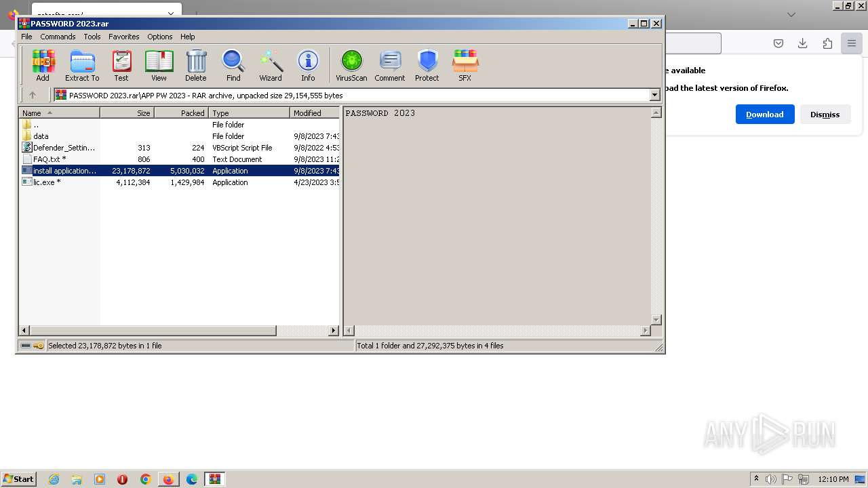Click the Extract To toolbar icon
The image size is (868, 488).
82,66
